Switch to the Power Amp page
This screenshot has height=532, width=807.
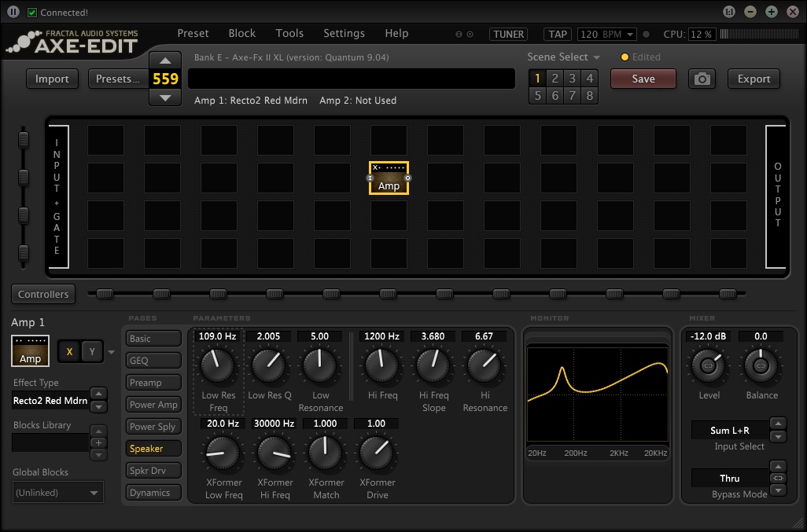[x=153, y=405]
